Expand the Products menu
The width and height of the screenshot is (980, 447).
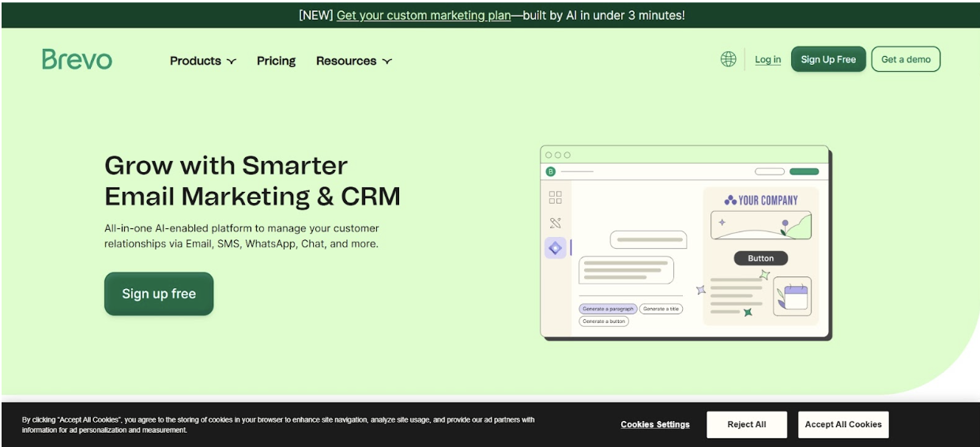[x=203, y=61]
